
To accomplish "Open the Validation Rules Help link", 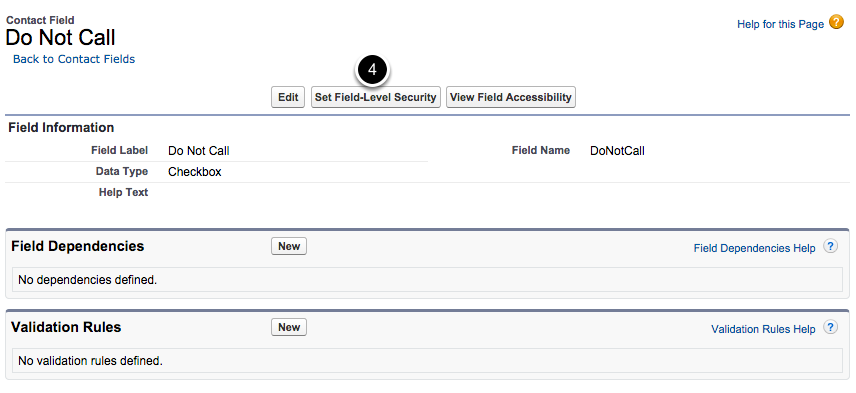I will pos(763,329).
